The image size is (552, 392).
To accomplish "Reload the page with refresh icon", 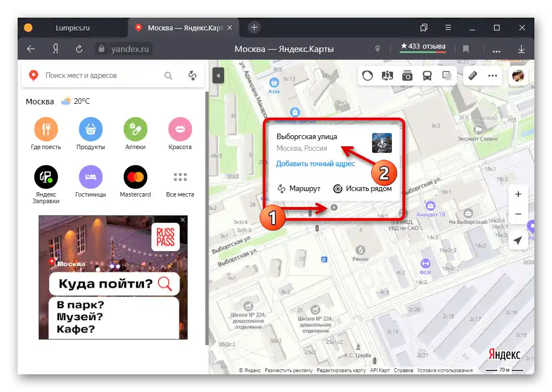I will [x=79, y=49].
